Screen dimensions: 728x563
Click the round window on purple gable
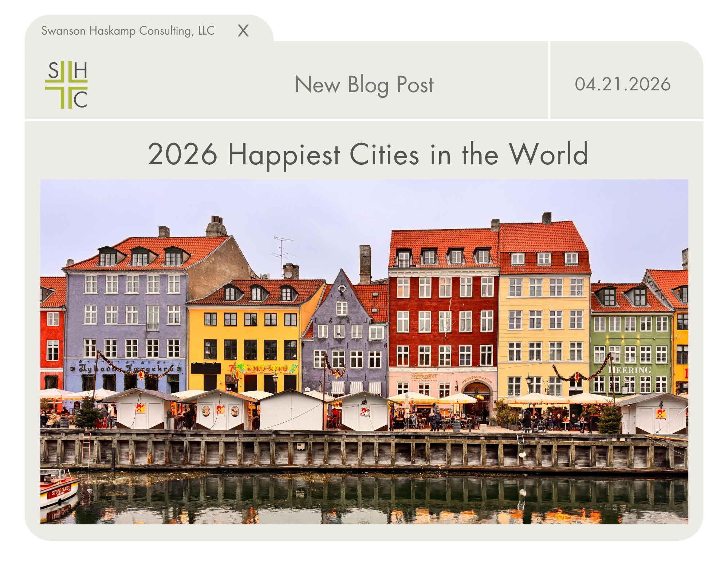tap(342, 289)
